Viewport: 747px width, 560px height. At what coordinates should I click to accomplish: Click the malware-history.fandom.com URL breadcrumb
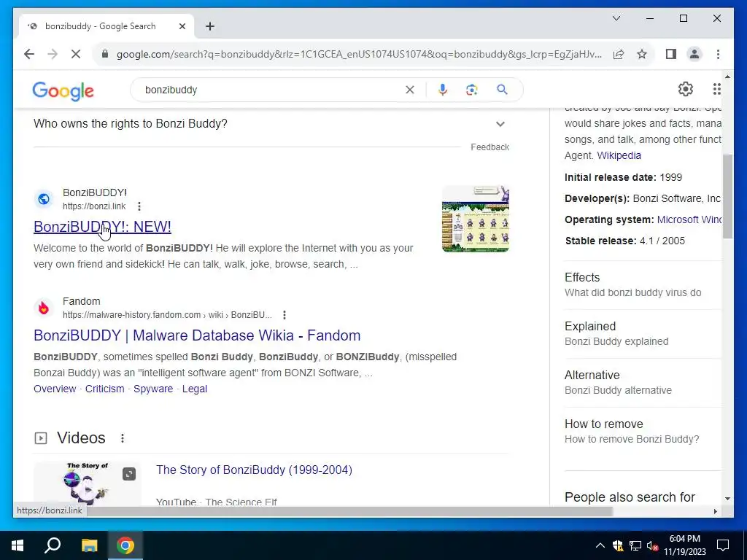167,315
